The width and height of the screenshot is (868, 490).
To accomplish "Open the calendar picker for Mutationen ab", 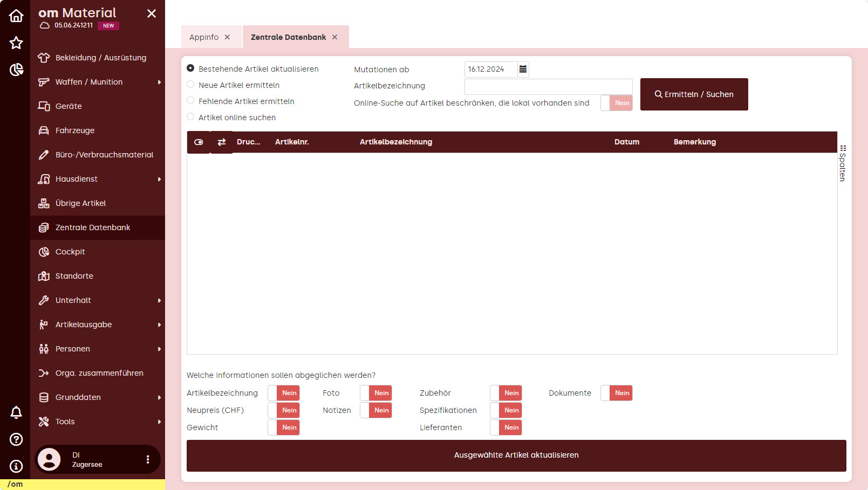I will 523,70.
